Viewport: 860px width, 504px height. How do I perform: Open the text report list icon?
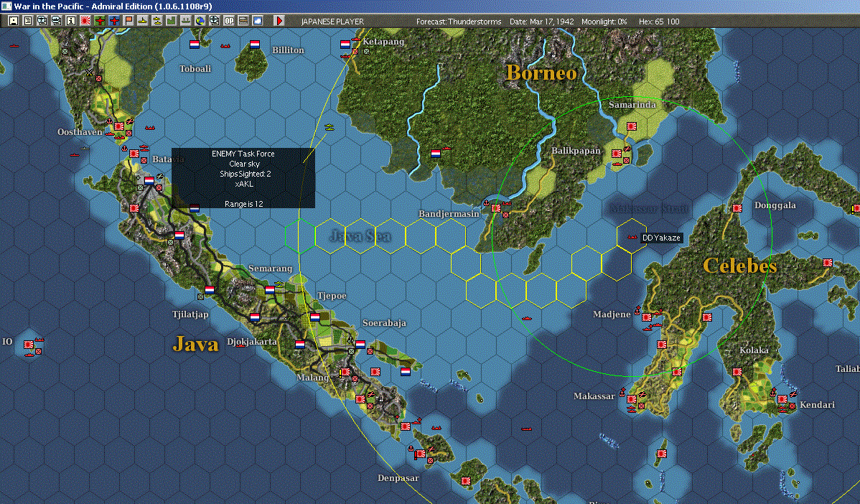(28, 21)
